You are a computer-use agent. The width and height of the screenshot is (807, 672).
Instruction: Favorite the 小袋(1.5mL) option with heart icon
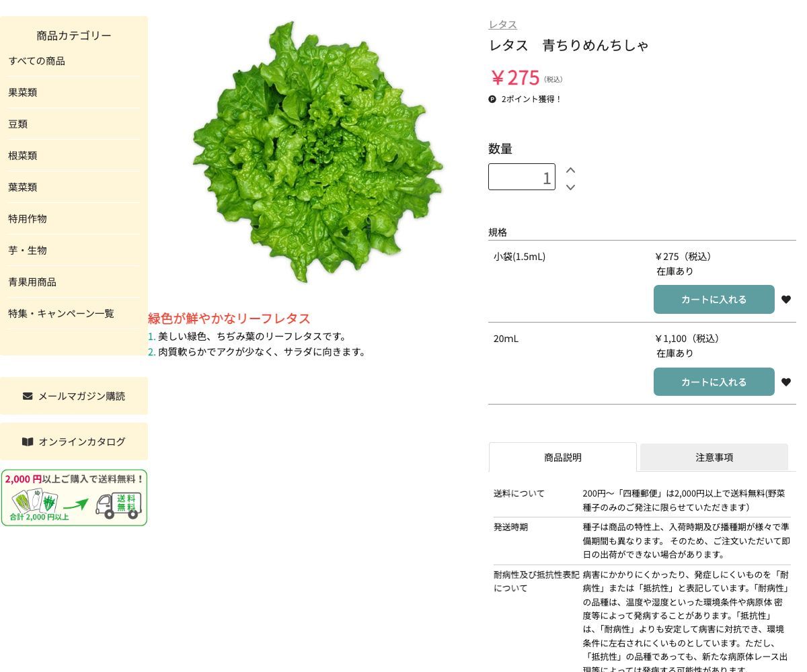[x=786, y=300]
